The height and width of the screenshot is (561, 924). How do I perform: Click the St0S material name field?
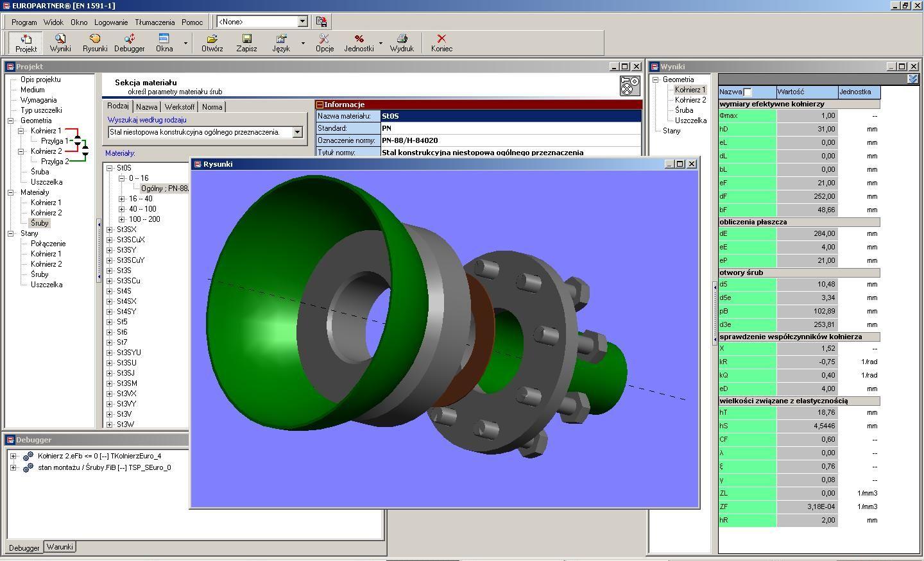click(x=511, y=116)
